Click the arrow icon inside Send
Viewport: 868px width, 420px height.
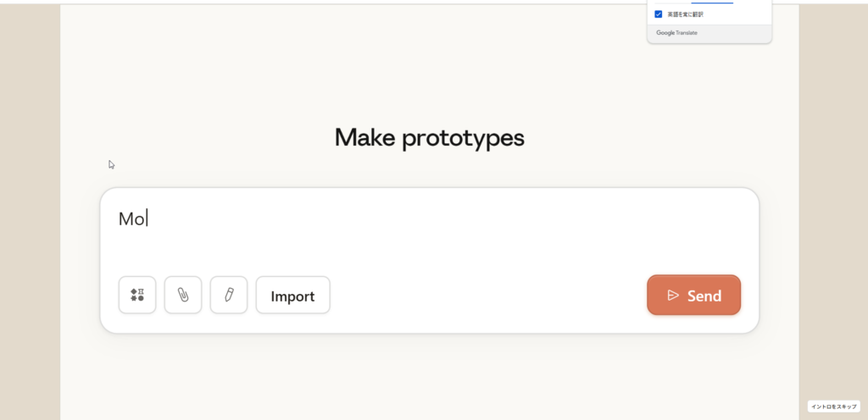(x=673, y=296)
